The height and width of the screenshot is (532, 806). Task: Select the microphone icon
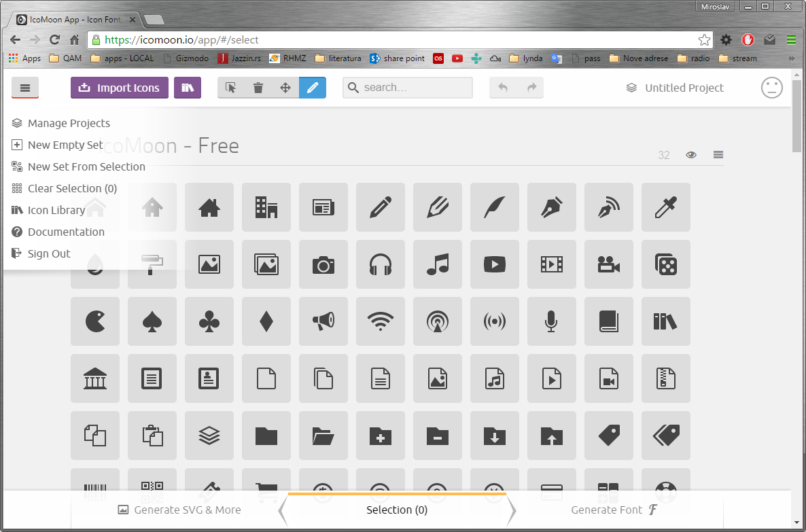[552, 321]
